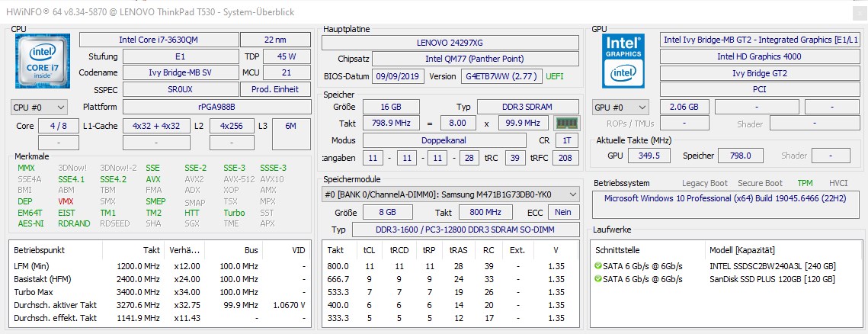Click the HVCI indicator label

pos(838,183)
